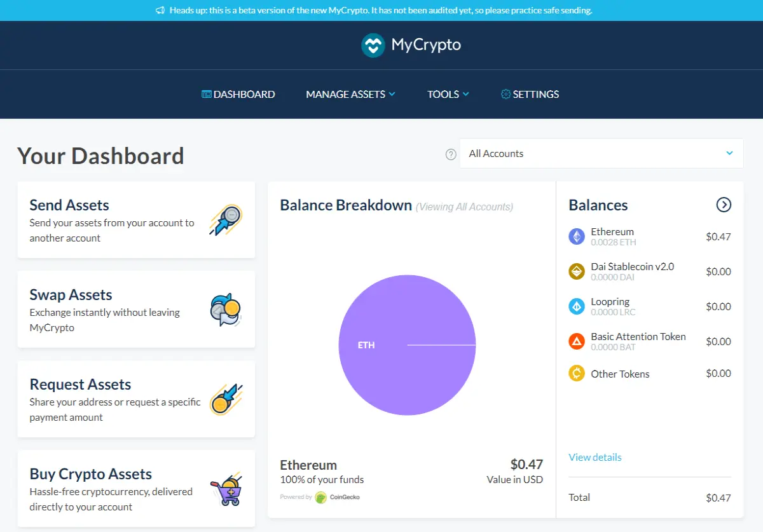Open the Buy Crypto Assets card title

click(x=90, y=474)
